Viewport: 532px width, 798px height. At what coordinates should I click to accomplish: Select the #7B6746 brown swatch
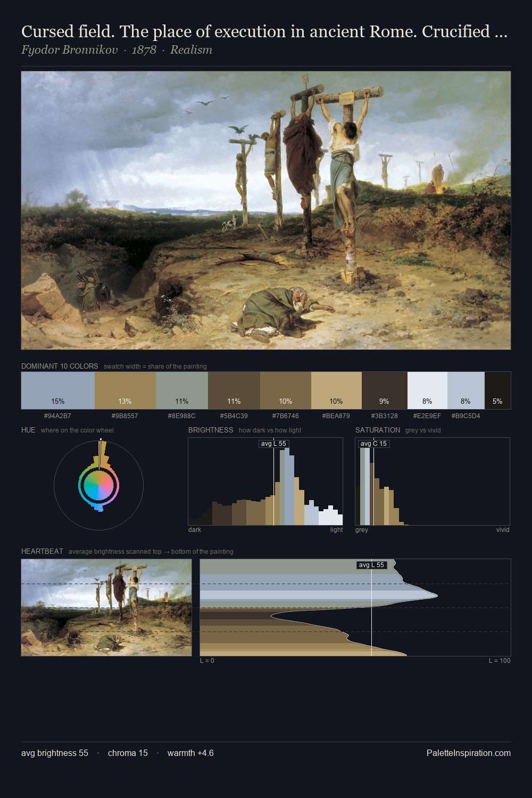286,390
